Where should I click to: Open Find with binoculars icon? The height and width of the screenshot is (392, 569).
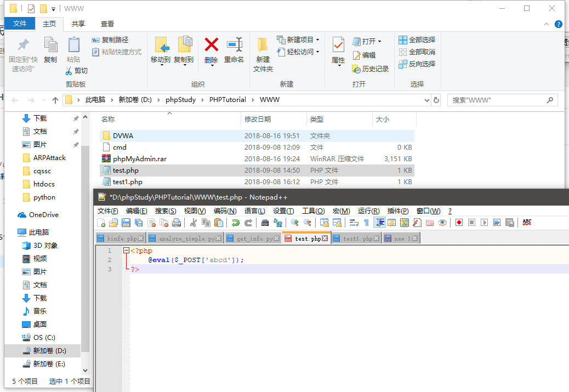(x=265, y=223)
